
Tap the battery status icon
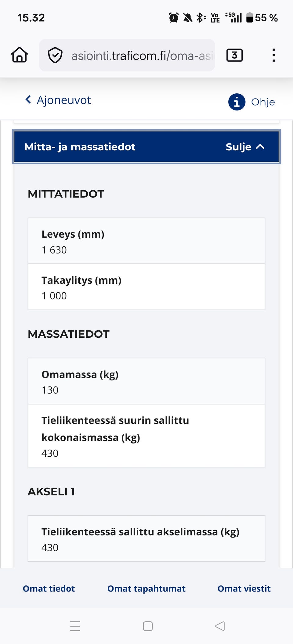pos(250,18)
